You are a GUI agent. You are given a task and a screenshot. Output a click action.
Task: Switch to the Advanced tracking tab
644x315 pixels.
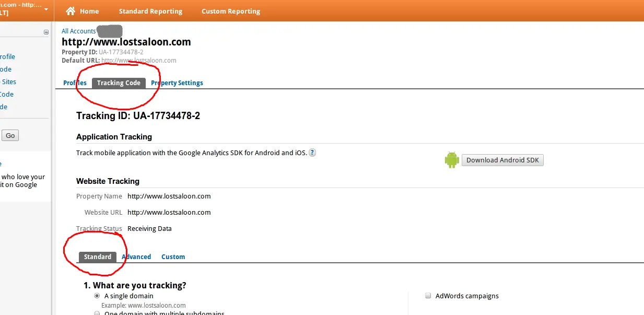point(136,257)
